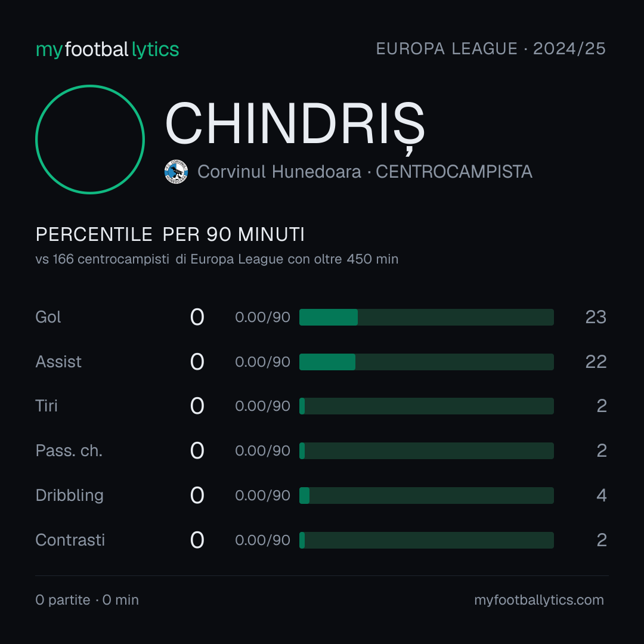Open the myfootballytics logo at top
This screenshot has width=644, height=644.
pyautogui.click(x=107, y=49)
